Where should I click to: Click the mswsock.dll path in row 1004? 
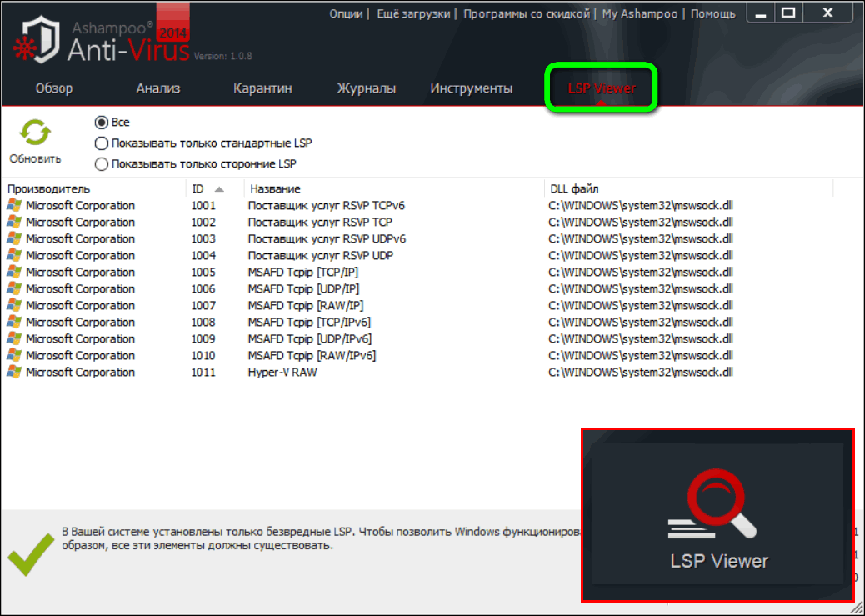tap(641, 256)
